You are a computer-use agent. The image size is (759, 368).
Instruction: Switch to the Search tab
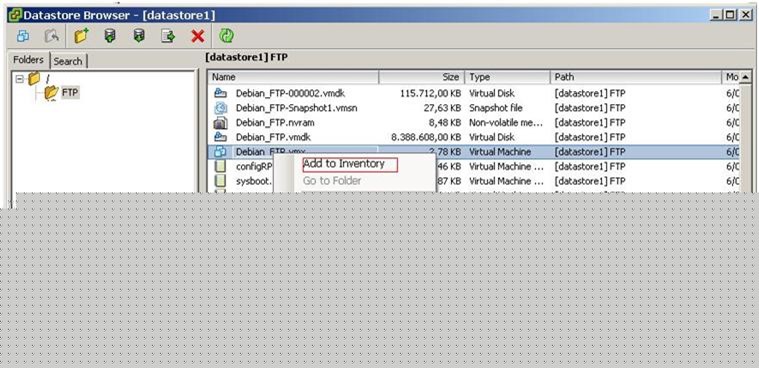point(68,61)
